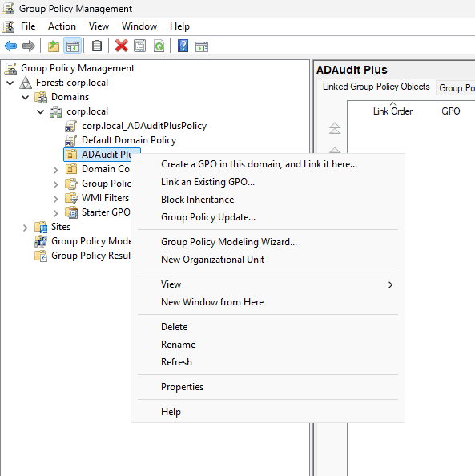Select the Default Domain Policy label
Screen dimensions: 475x476
click(x=129, y=140)
